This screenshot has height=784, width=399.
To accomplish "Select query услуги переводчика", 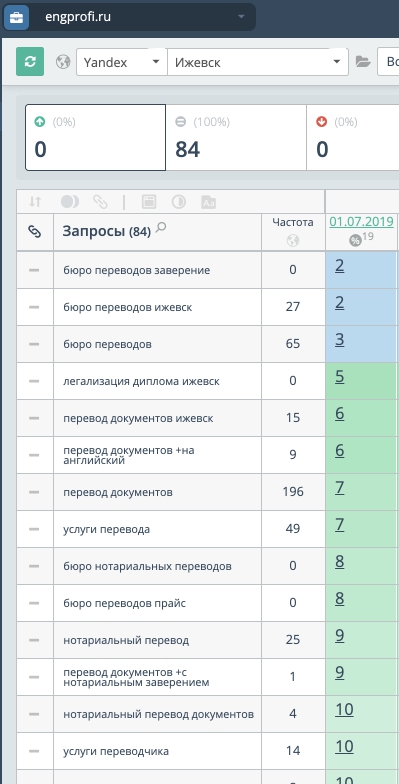I will 116,751.
